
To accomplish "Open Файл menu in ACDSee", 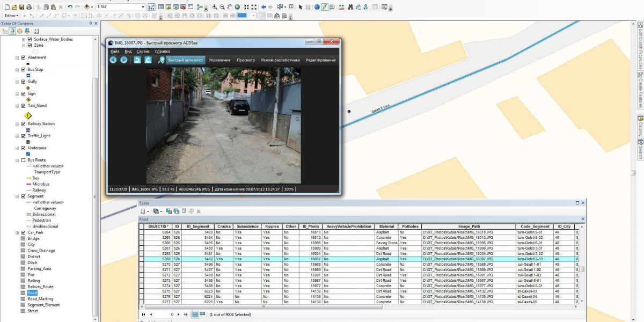I will tap(115, 51).
